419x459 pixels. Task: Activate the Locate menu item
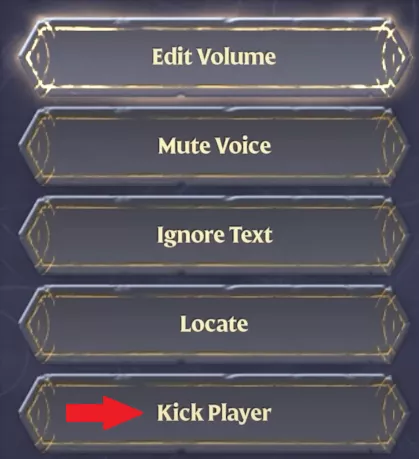pyautogui.click(x=213, y=324)
